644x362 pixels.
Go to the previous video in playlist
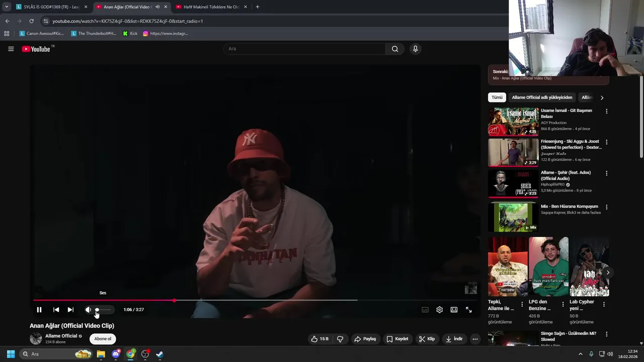(x=56, y=310)
